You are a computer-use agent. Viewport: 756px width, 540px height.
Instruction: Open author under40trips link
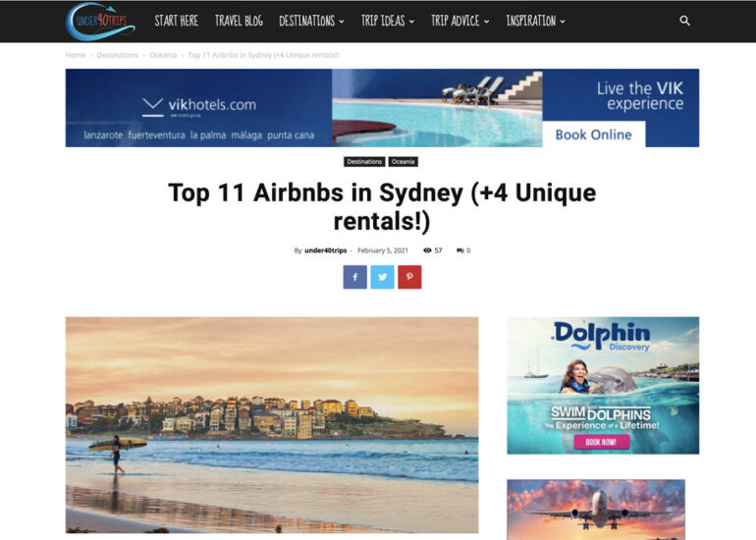pyautogui.click(x=325, y=250)
